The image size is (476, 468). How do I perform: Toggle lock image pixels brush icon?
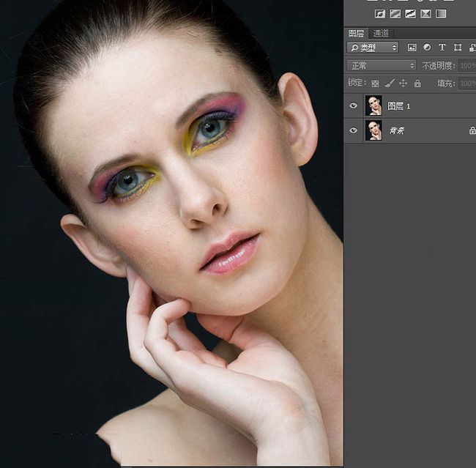(x=389, y=83)
